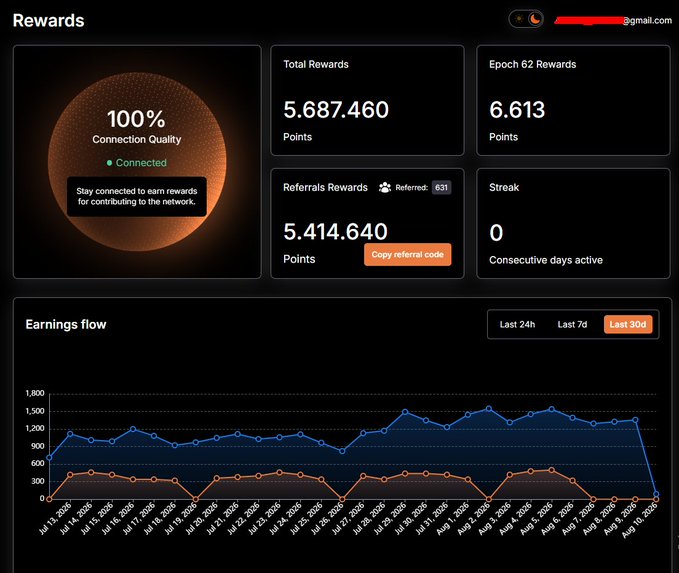679x573 pixels.
Task: Select the orange data point for Aug 5, 2026
Action: click(x=551, y=470)
